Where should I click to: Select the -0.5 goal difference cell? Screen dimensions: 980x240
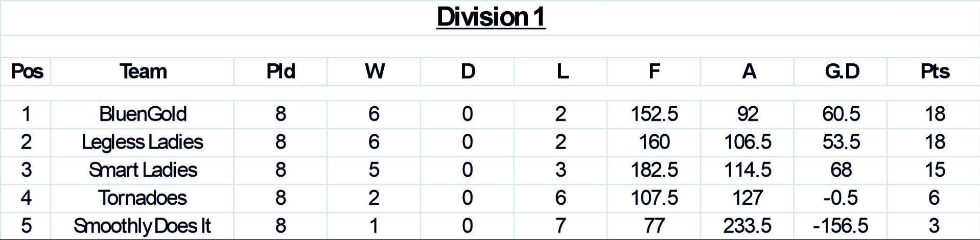pos(841,198)
